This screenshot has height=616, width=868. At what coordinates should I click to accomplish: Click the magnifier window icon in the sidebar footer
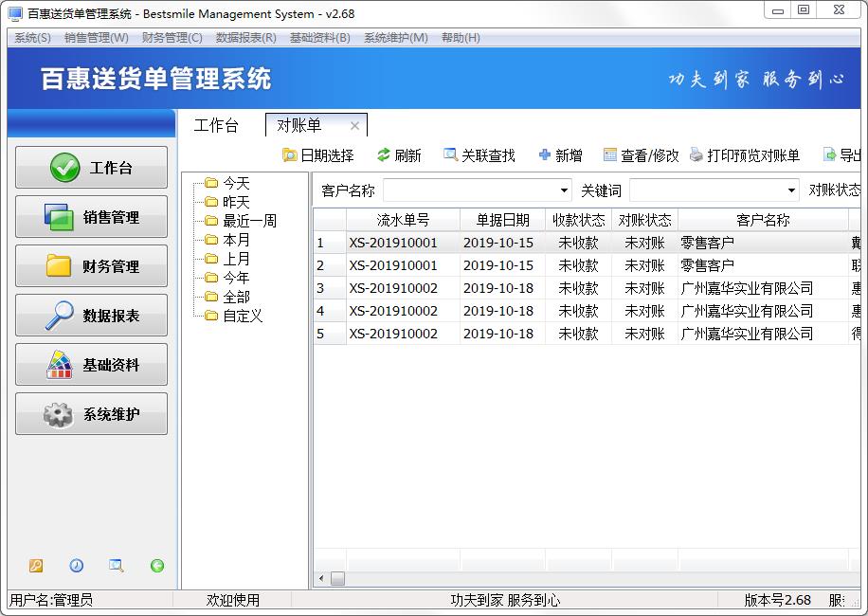point(116,566)
